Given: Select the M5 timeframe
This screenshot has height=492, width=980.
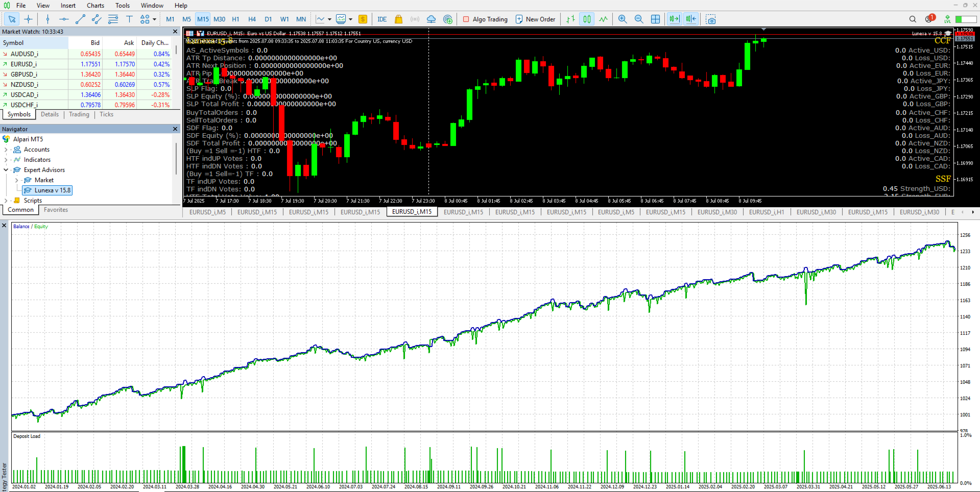Looking at the screenshot, I should (x=187, y=19).
